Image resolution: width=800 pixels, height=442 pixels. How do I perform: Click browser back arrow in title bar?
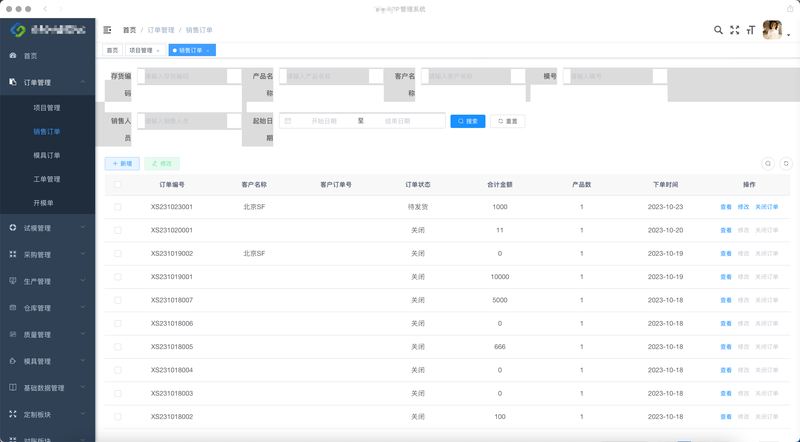(x=45, y=9)
